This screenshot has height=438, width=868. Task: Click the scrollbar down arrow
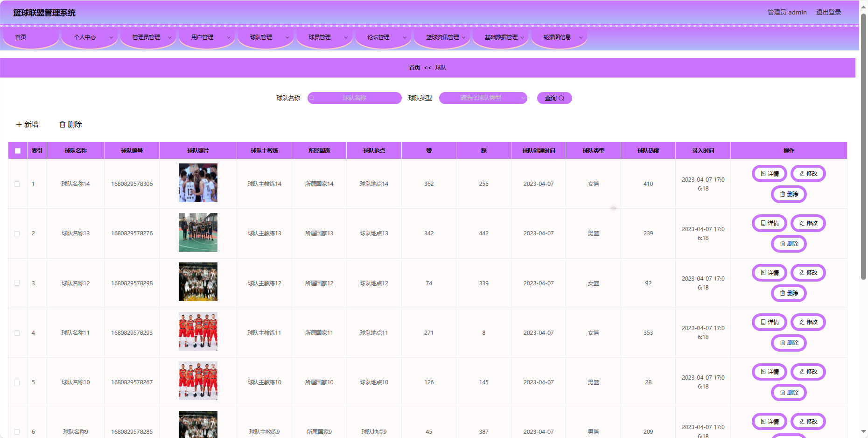(x=863, y=432)
